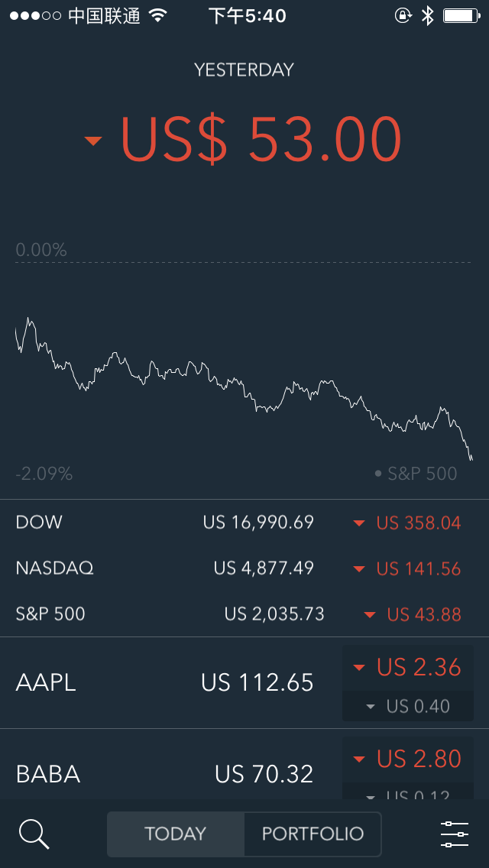Tap the battery icon in status bar
This screenshot has width=489, height=868.
(x=461, y=15)
